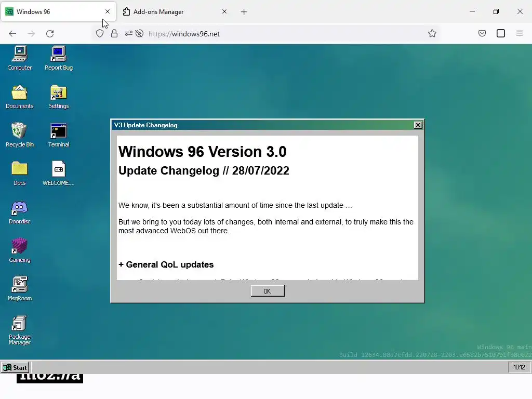Launch the Package Manager icon
The image size is (532, 399).
pos(19,330)
